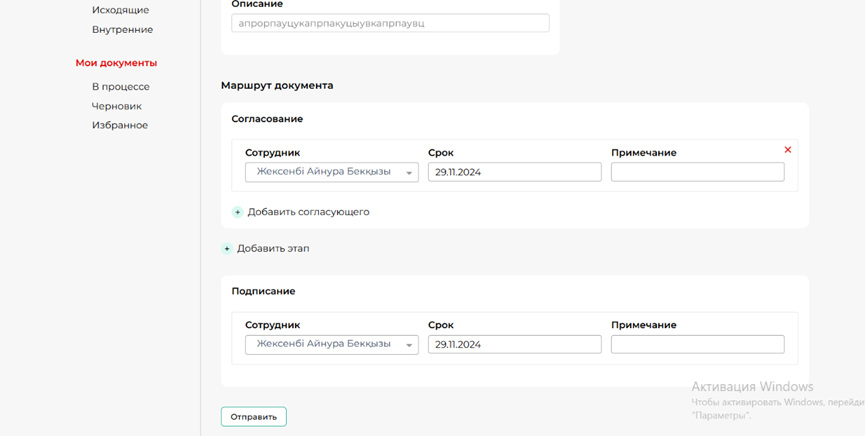Screen dimensions: 865x436
Task: Expand Мои документы sidebar section
Action: coord(116,63)
